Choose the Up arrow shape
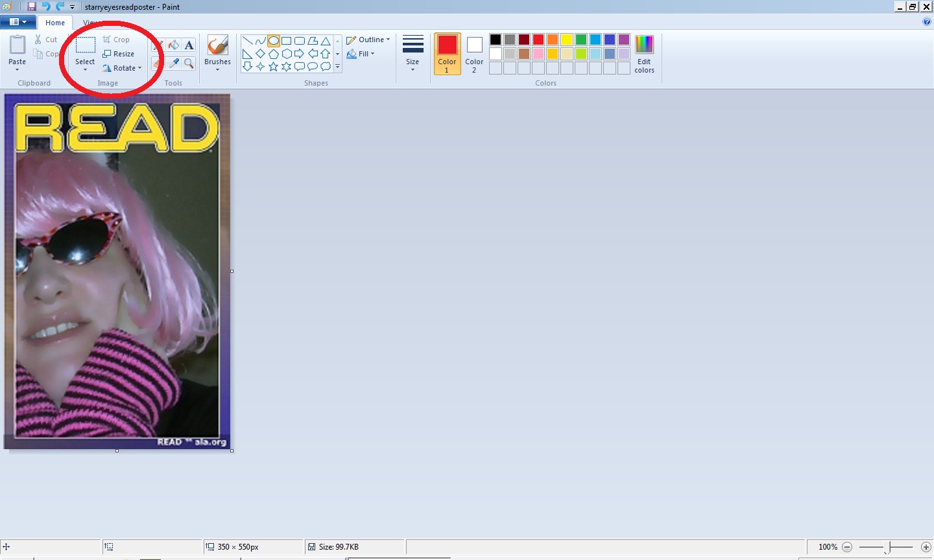This screenshot has width=934, height=560. point(326,54)
